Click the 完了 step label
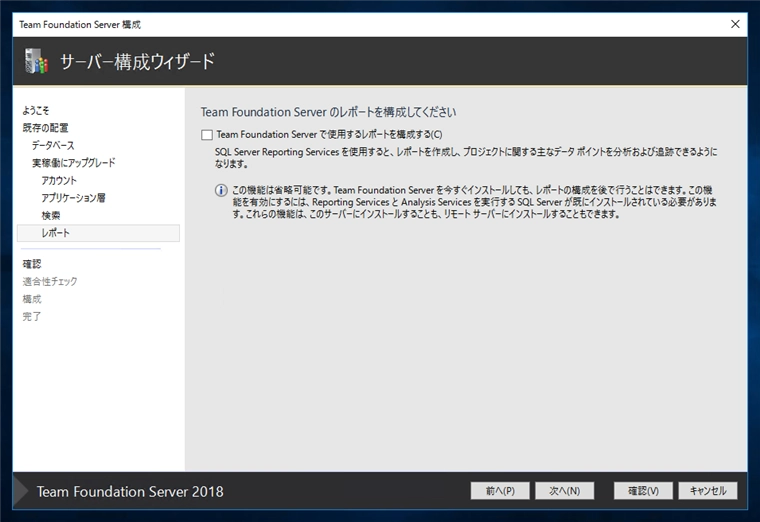760x522 pixels. point(32,316)
